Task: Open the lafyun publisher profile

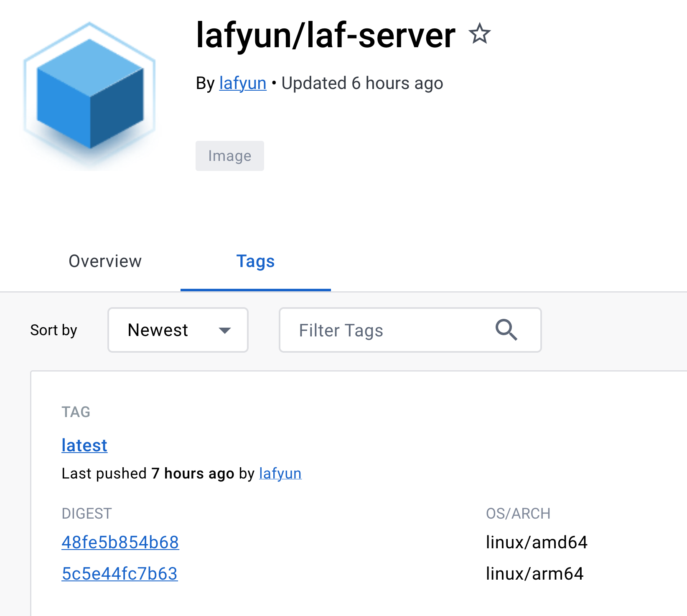Action: 242,83
